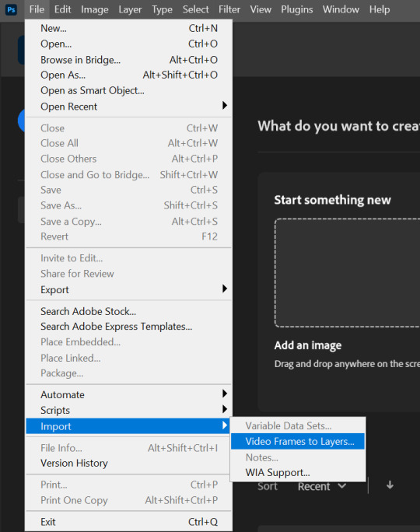The width and height of the screenshot is (420, 532).
Task: Click the Invite to Edit... entry
Action: (x=128, y=258)
